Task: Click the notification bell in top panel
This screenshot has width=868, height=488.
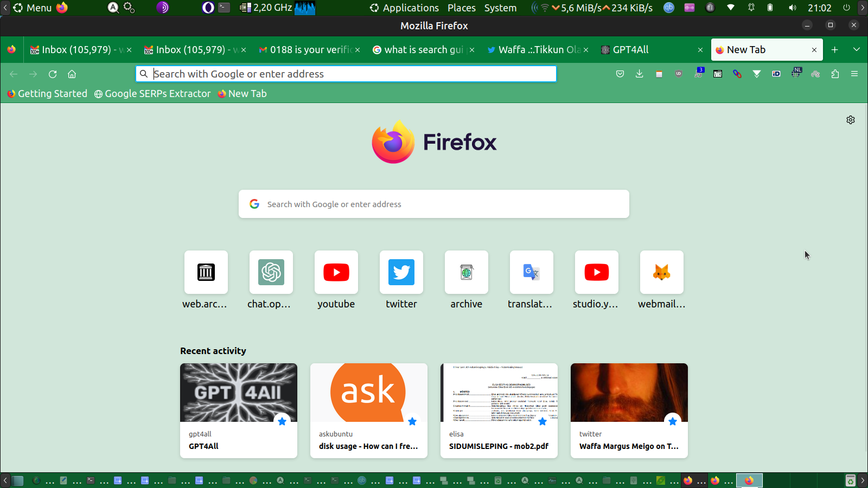Action: pos(751,8)
